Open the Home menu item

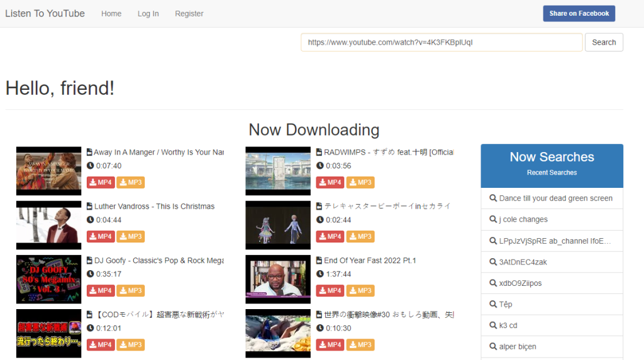click(x=111, y=14)
